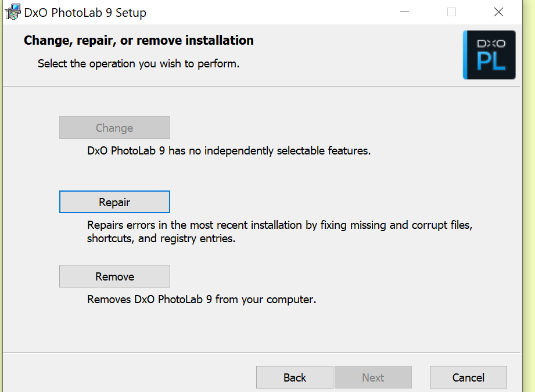Click the 'Select the operation you wish to perform' text
Viewport: 535px width, 392px height.
click(x=139, y=63)
